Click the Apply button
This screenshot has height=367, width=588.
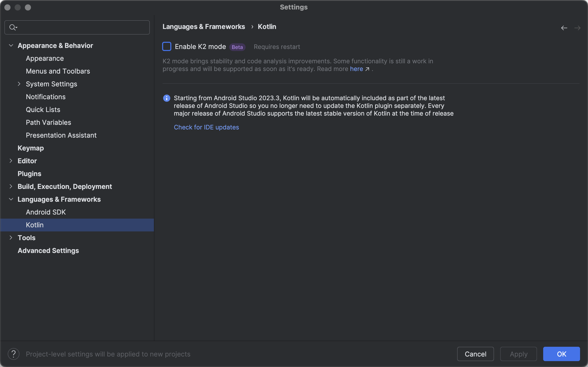click(518, 354)
